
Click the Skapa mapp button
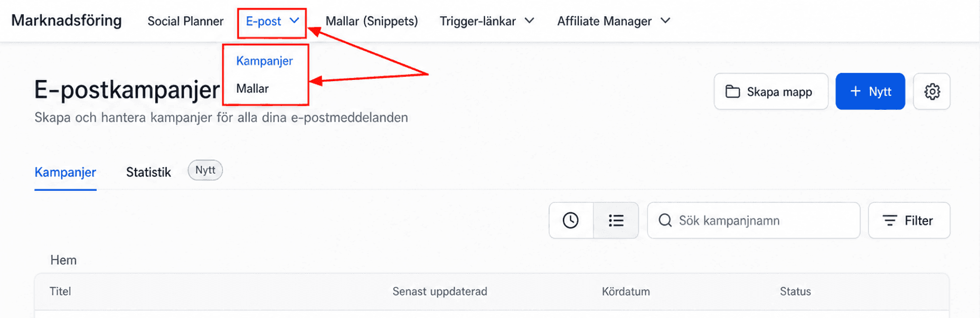click(771, 91)
